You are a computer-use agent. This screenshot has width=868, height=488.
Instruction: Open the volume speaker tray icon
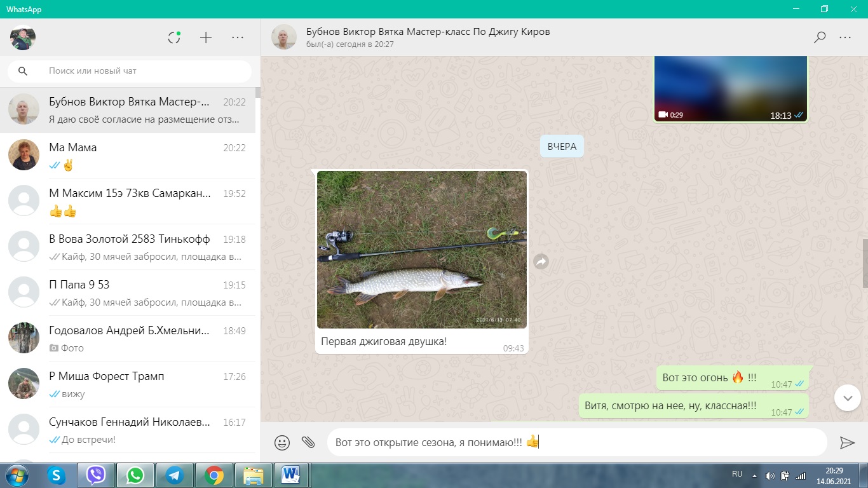[x=770, y=475]
